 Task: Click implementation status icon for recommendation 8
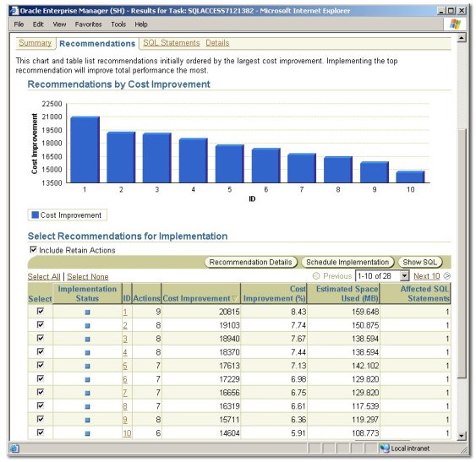[x=87, y=406]
